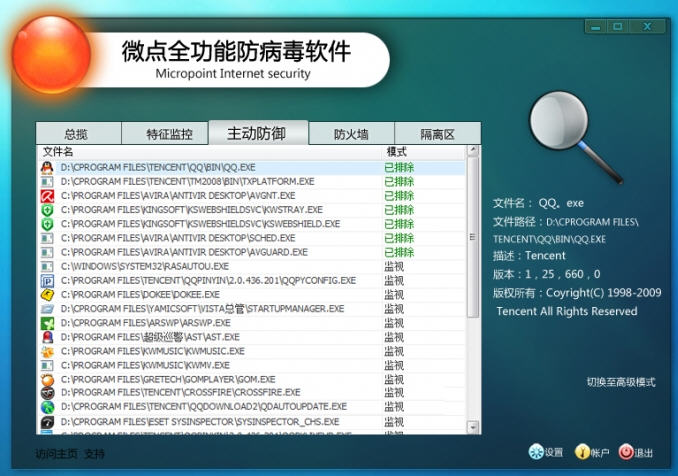The width and height of the screenshot is (678, 476).
Task: Click the green icon beside ARSWP.EXE
Action: [47, 323]
